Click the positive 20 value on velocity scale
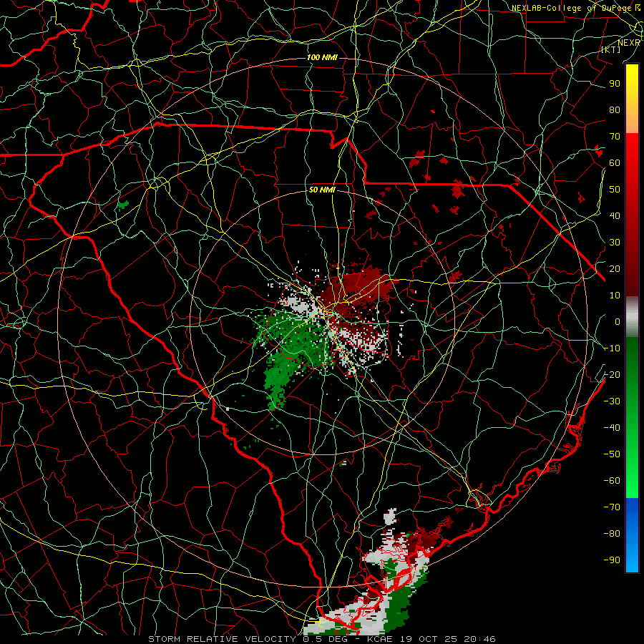This screenshot has width=644, height=644. 615,268
